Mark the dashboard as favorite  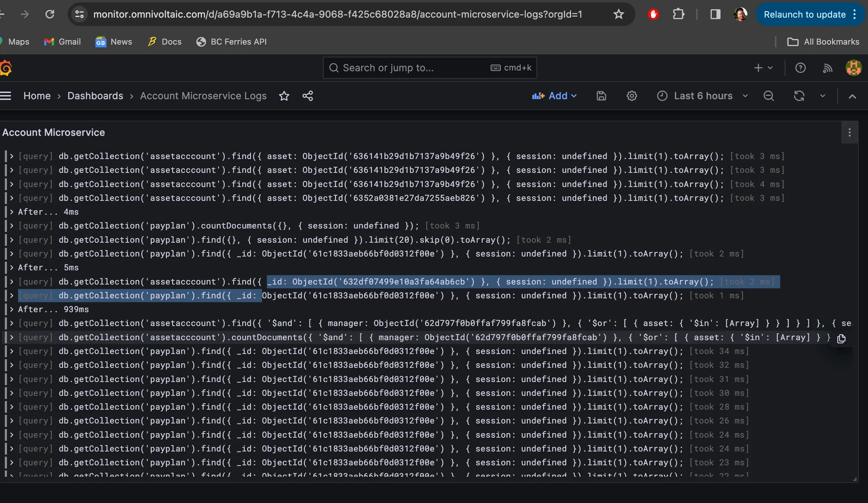pyautogui.click(x=284, y=96)
